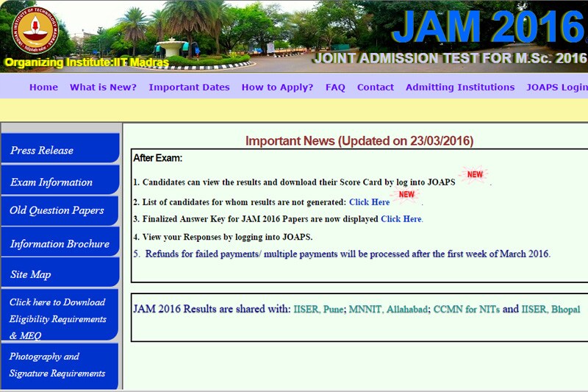This screenshot has width=588, height=392.
Task: Open the Information Brochure
Action: (x=60, y=243)
